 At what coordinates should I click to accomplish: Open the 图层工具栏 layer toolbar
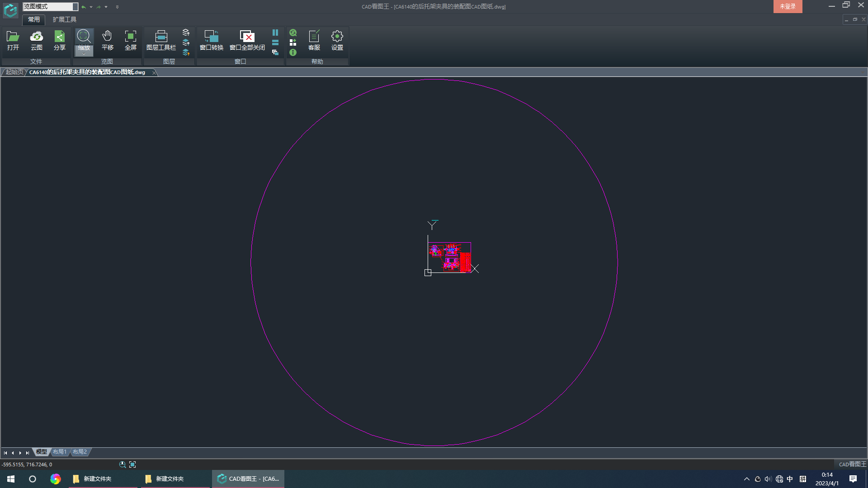coord(161,41)
